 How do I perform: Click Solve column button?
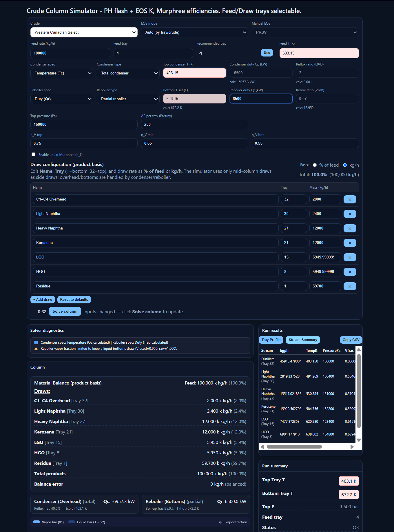click(65, 311)
